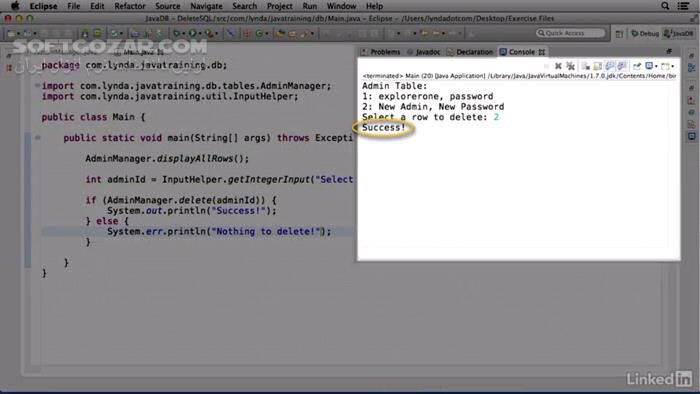Open the New Java Class dropdown arrow
The width and height of the screenshot is (700, 394).
pyautogui.click(x=267, y=34)
